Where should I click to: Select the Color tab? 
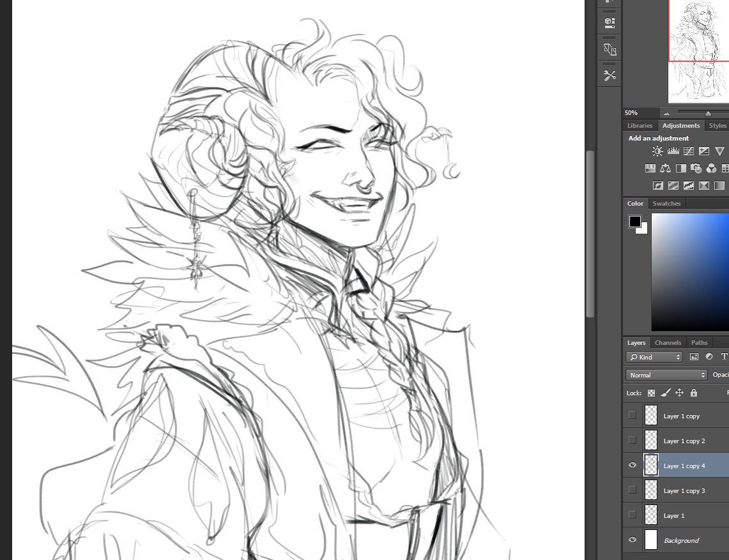(635, 203)
